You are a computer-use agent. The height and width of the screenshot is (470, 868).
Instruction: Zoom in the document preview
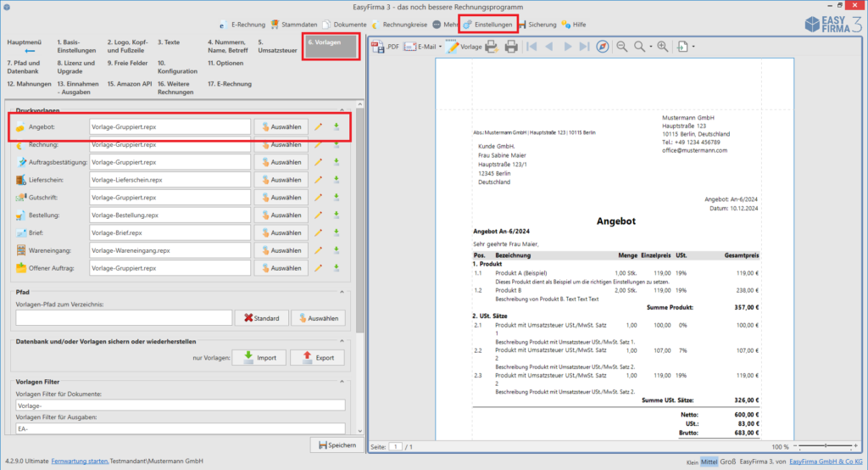pyautogui.click(x=663, y=47)
